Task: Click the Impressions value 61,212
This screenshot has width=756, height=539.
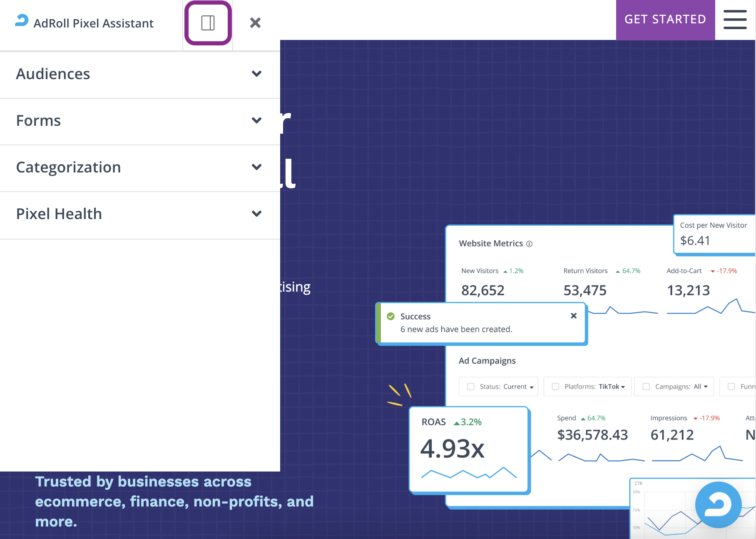Action: pyautogui.click(x=672, y=435)
